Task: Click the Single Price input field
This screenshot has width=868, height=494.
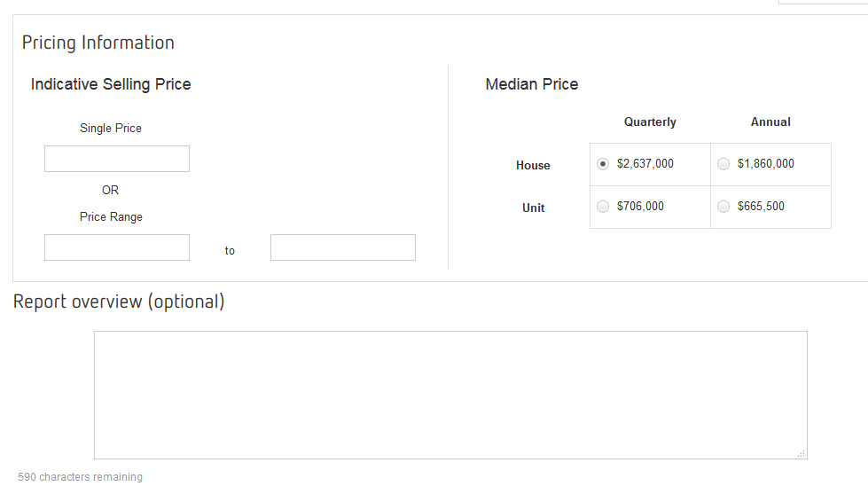Action: [x=117, y=159]
